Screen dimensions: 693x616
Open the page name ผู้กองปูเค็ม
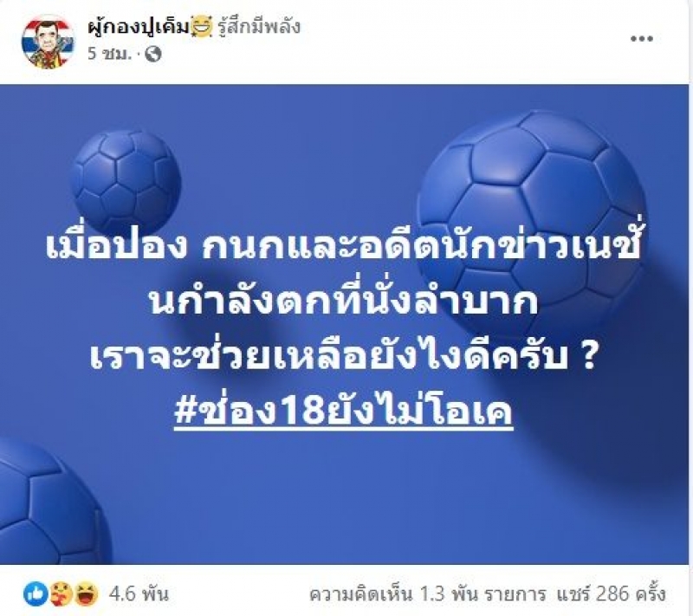click(139, 27)
